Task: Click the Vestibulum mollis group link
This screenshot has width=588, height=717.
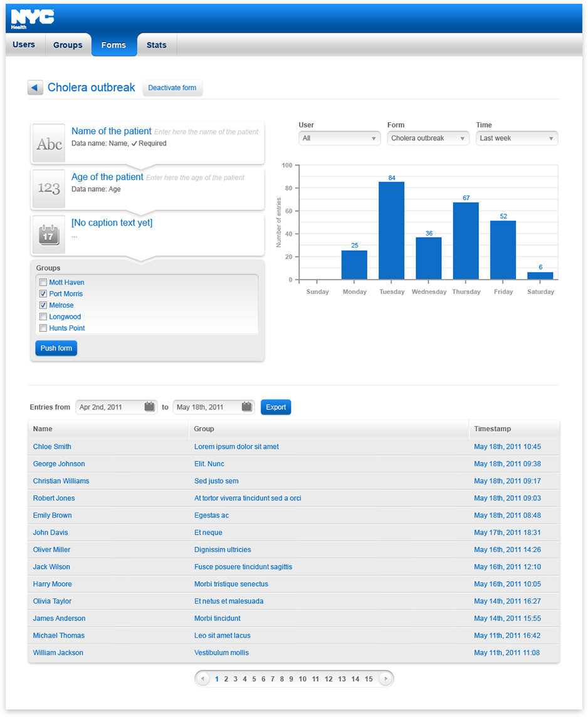Action: tap(221, 652)
